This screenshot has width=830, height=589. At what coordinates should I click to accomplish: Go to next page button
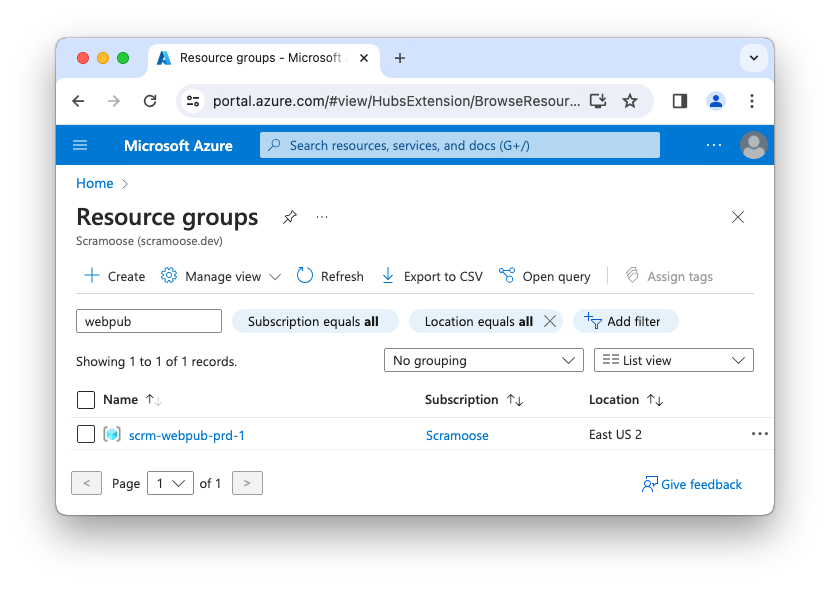[x=247, y=483]
